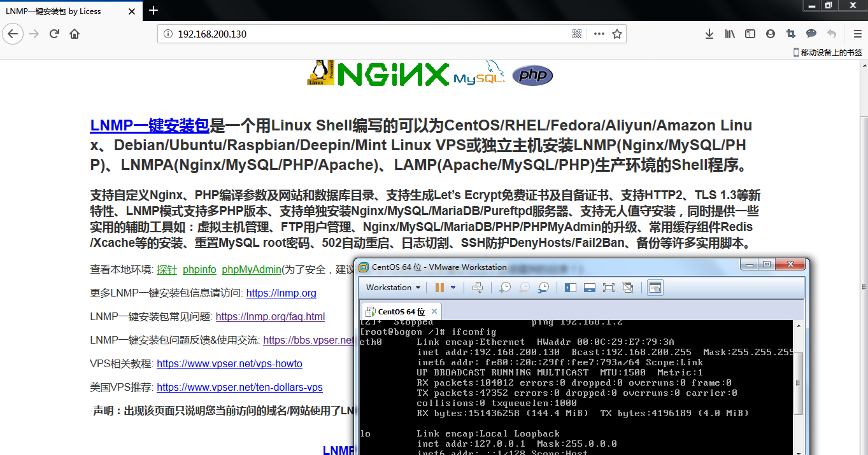Open the phpinfo link
Image resolution: width=868 pixels, height=455 pixels.
[199, 269]
